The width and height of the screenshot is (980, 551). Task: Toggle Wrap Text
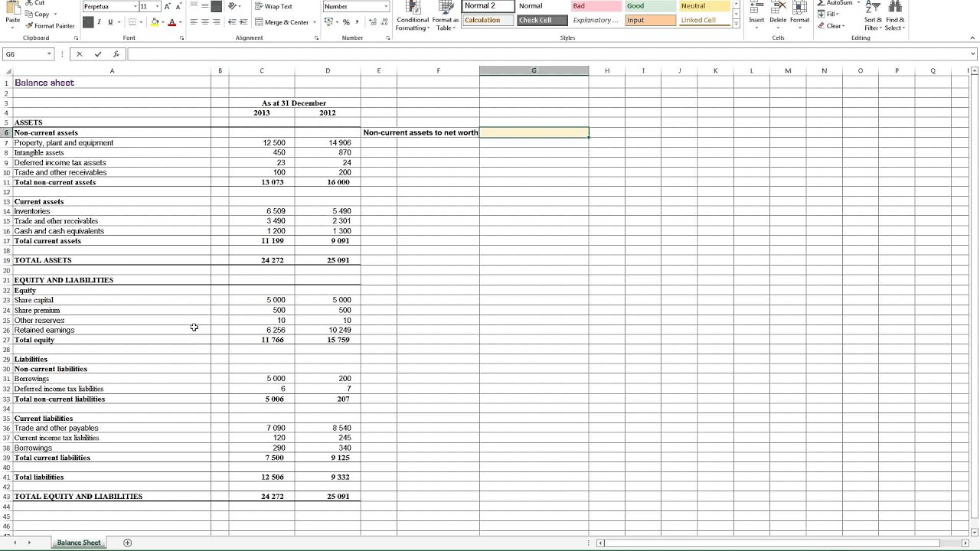pyautogui.click(x=273, y=6)
